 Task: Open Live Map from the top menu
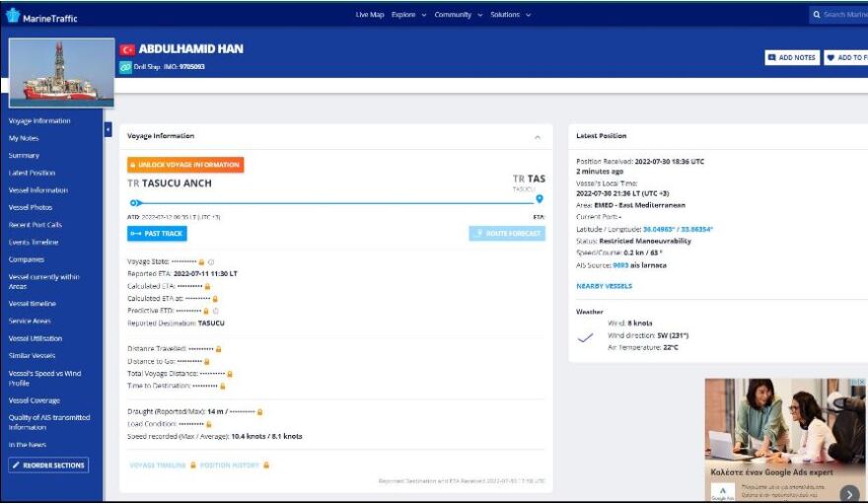(x=369, y=15)
